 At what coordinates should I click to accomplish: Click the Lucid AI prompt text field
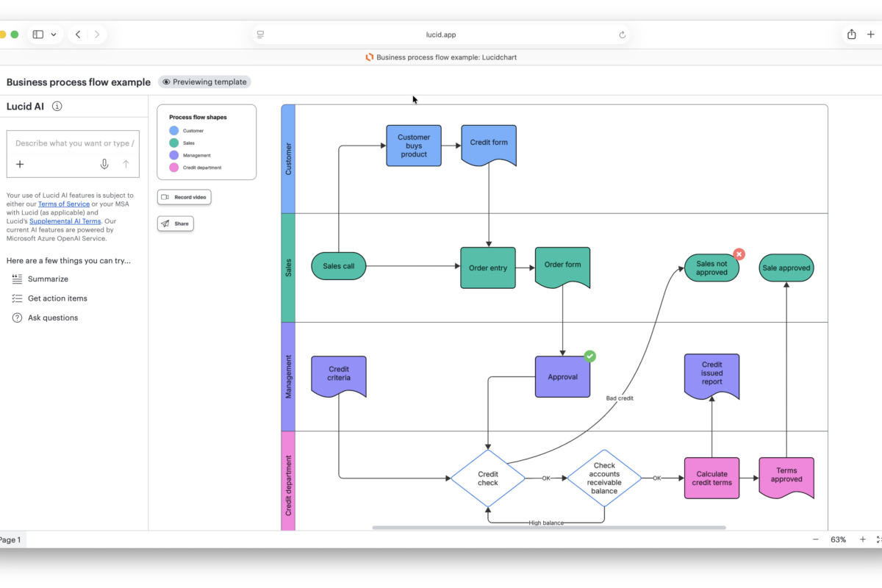74,143
